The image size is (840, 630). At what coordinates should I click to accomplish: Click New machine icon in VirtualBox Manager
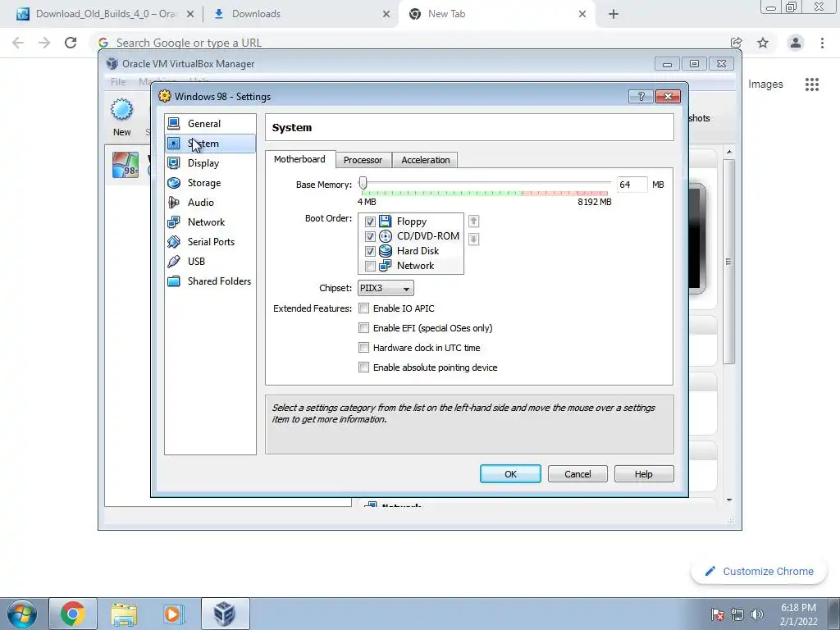tap(121, 110)
